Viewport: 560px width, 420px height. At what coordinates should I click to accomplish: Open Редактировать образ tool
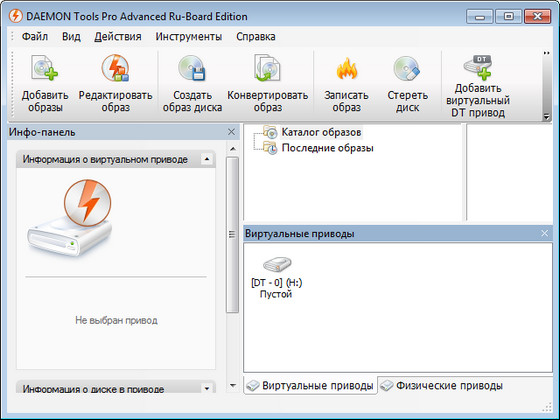(x=115, y=84)
